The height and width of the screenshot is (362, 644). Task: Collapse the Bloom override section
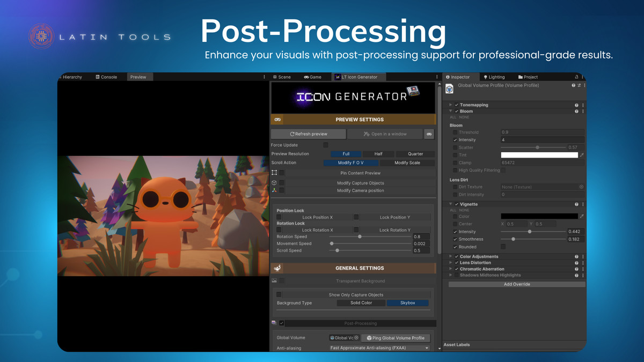[451, 112]
